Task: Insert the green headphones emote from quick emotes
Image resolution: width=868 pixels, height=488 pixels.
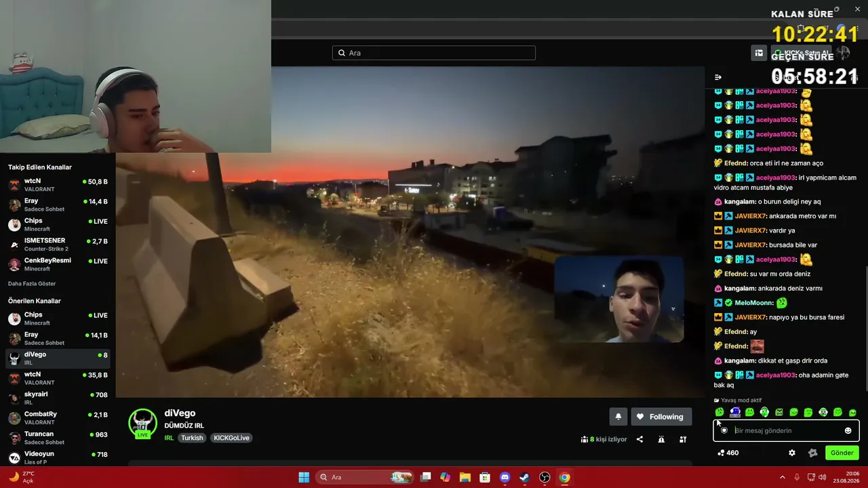Action: [x=764, y=412]
